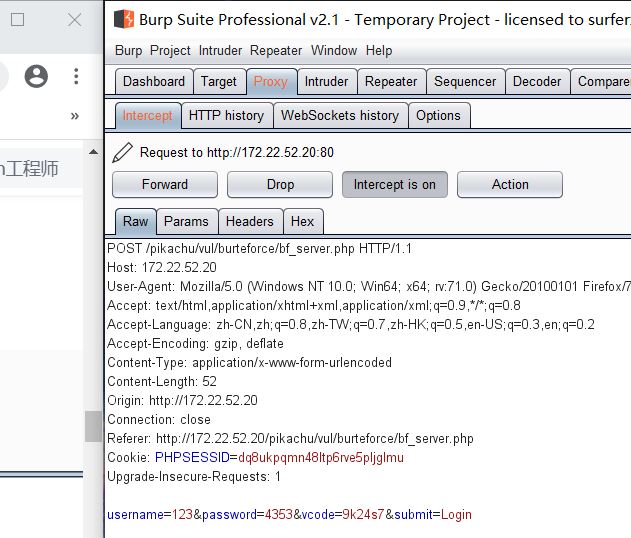Image resolution: width=631 pixels, height=538 pixels.
Task: Open the Burp menu
Action: tap(128, 51)
